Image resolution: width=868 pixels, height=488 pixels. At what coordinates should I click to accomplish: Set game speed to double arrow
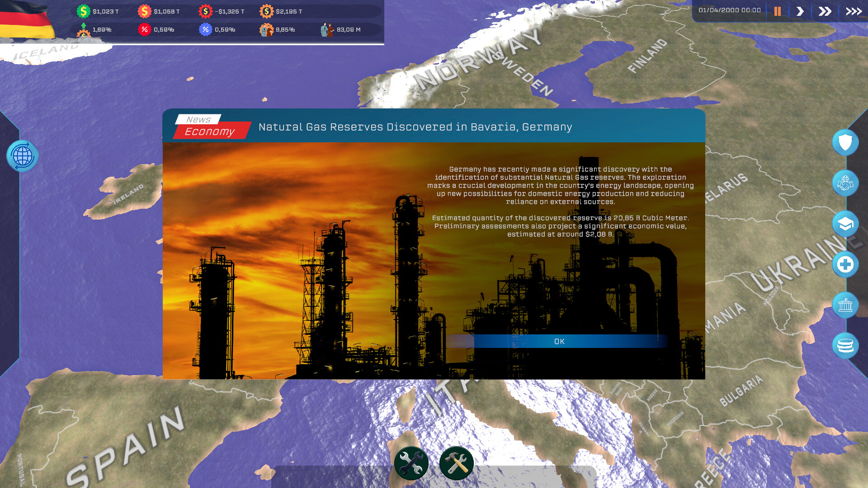[x=825, y=11]
